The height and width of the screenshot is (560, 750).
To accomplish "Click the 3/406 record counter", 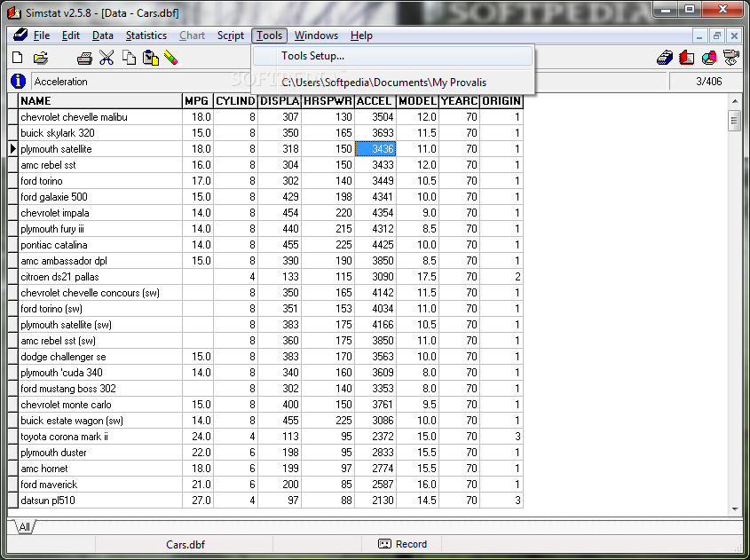I will pos(708,82).
